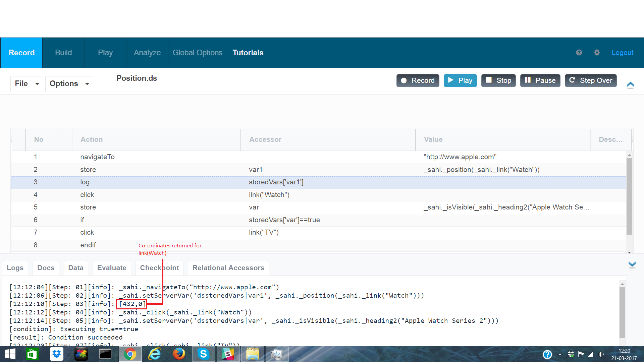This screenshot has height=362, width=644.
Task: Select the link("Watch") accessor in row 4
Action: 269,195
